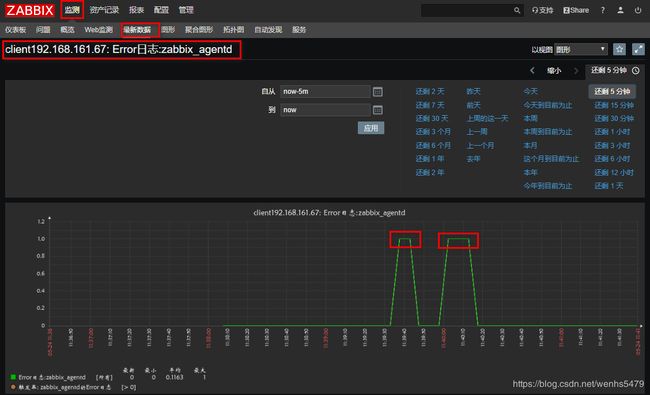
Task: Go to 概览 submenu
Action: point(67,29)
